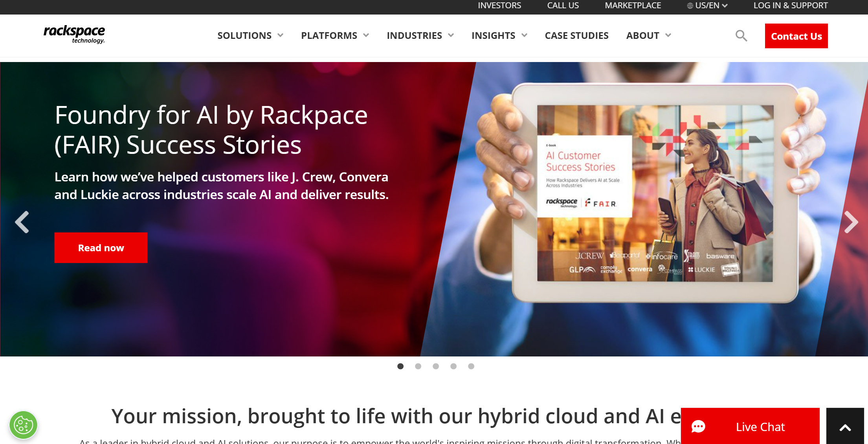Go to previous carousel slide arrow
868x444 pixels.
(x=22, y=222)
